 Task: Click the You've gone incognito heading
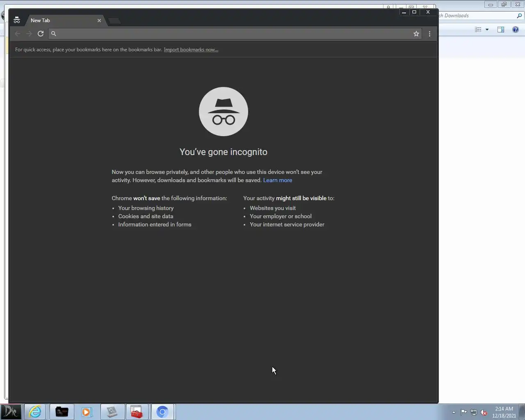pyautogui.click(x=224, y=152)
